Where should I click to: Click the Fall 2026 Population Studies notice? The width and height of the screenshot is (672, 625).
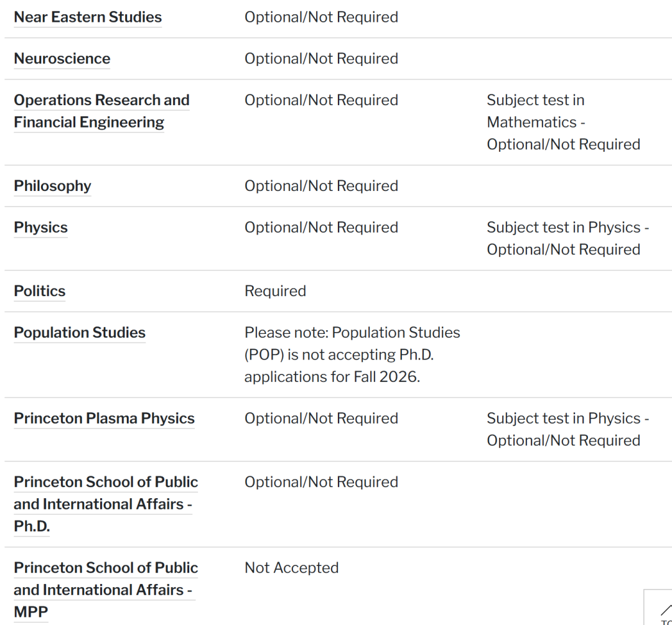click(352, 354)
